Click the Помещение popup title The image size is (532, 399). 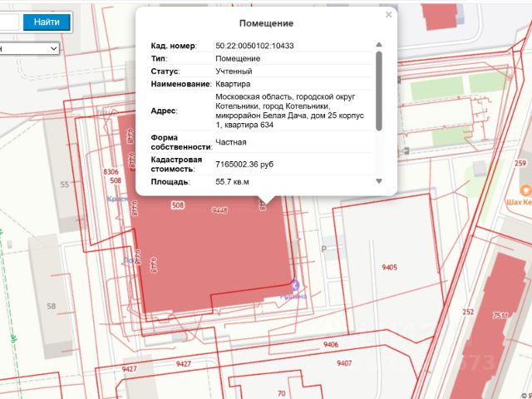point(266,23)
